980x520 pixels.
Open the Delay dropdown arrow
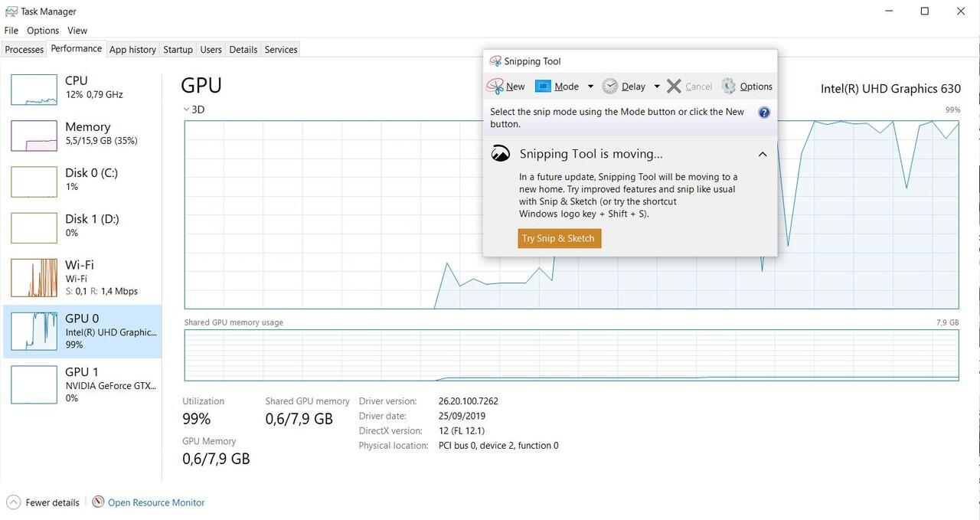click(657, 87)
